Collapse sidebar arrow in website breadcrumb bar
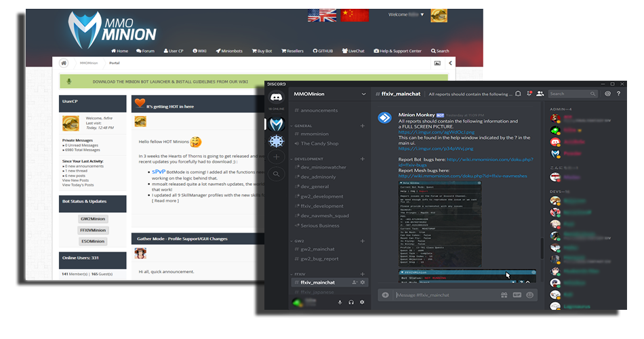 (x=450, y=63)
